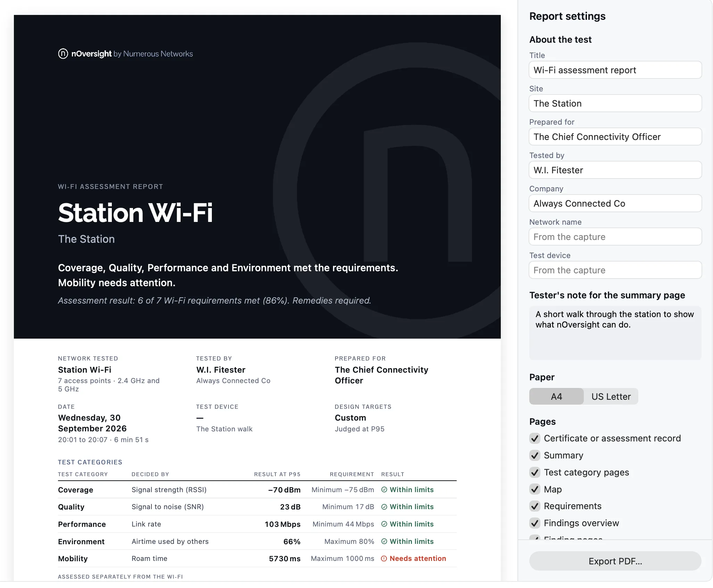Click the Environment Within limits check icon
Viewport: 713px width, 588px height.
(x=384, y=541)
